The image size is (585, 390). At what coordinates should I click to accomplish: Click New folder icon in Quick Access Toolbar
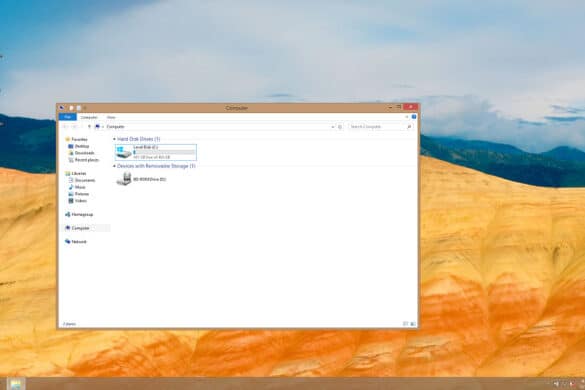pos(79,108)
